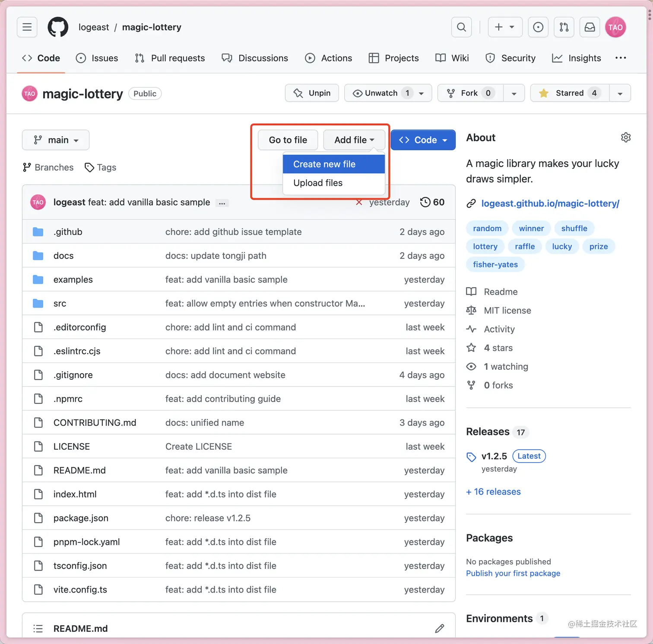
Task: Edit repository details gear icon
Action: tap(626, 137)
